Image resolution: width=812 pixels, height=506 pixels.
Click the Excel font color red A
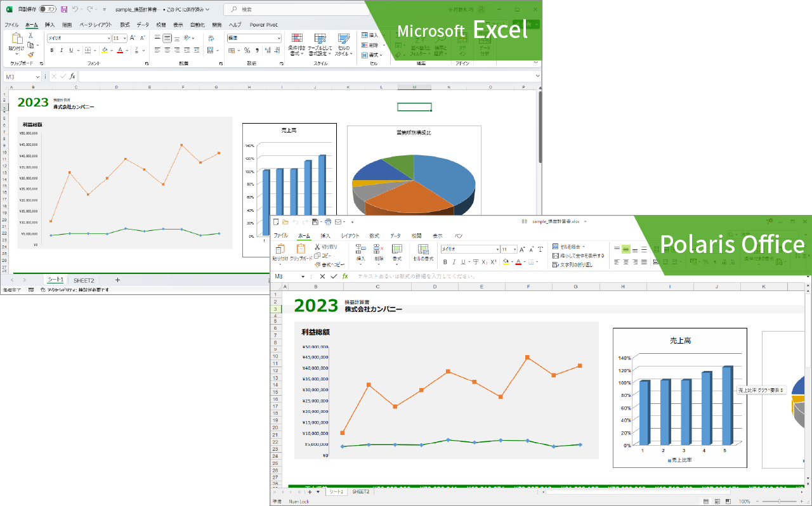point(119,51)
